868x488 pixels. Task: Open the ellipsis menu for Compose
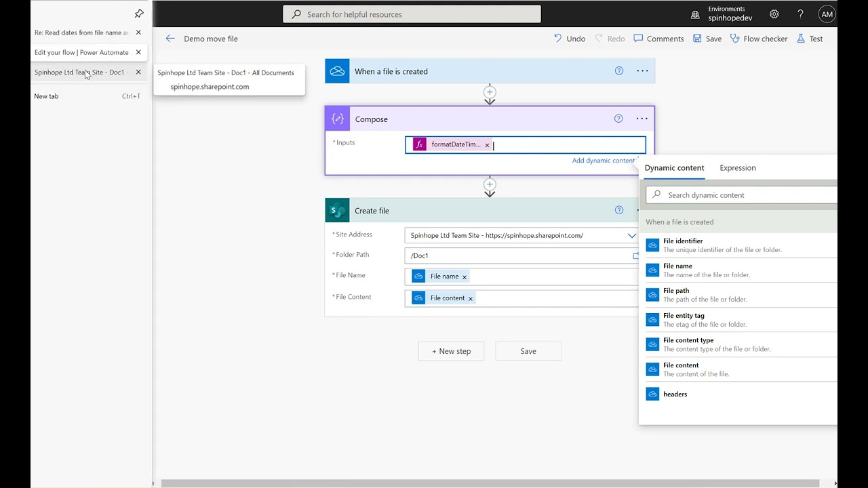pyautogui.click(x=642, y=119)
